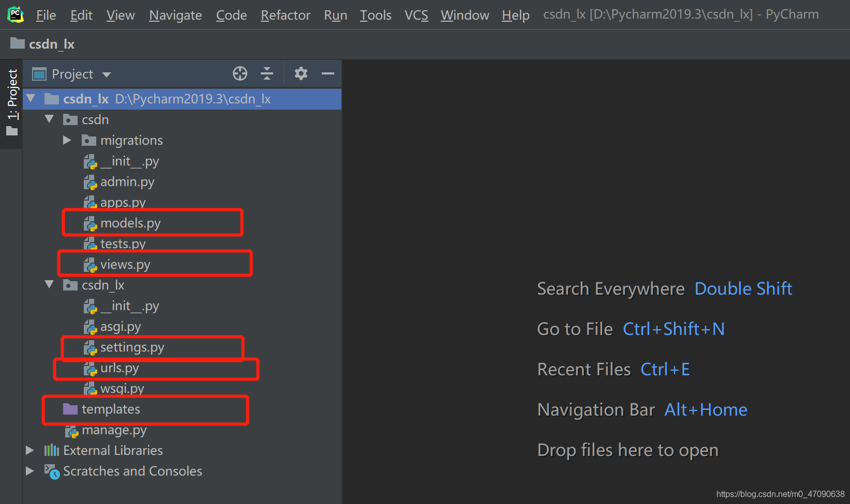
Task: Click the Python file icon of tests.py
Action: [91, 244]
